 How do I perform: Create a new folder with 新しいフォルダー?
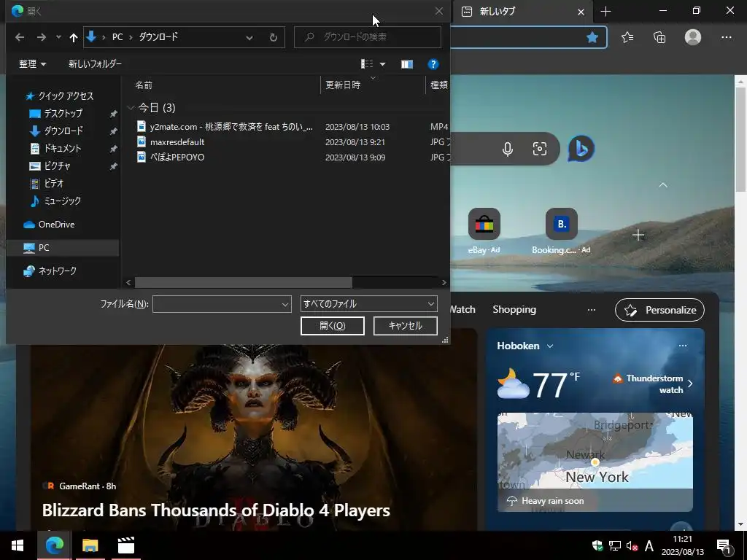click(x=95, y=64)
